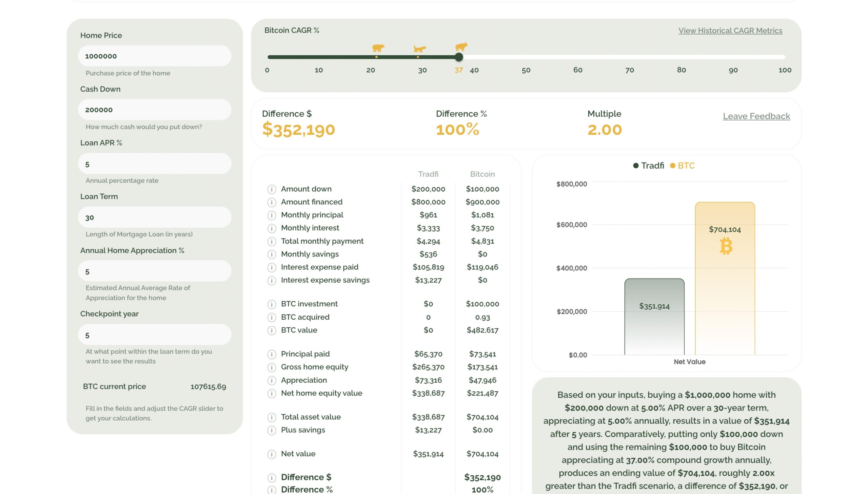Select the bull CAGR preset icon
Screen dimensions: 868x494
[x=461, y=46]
